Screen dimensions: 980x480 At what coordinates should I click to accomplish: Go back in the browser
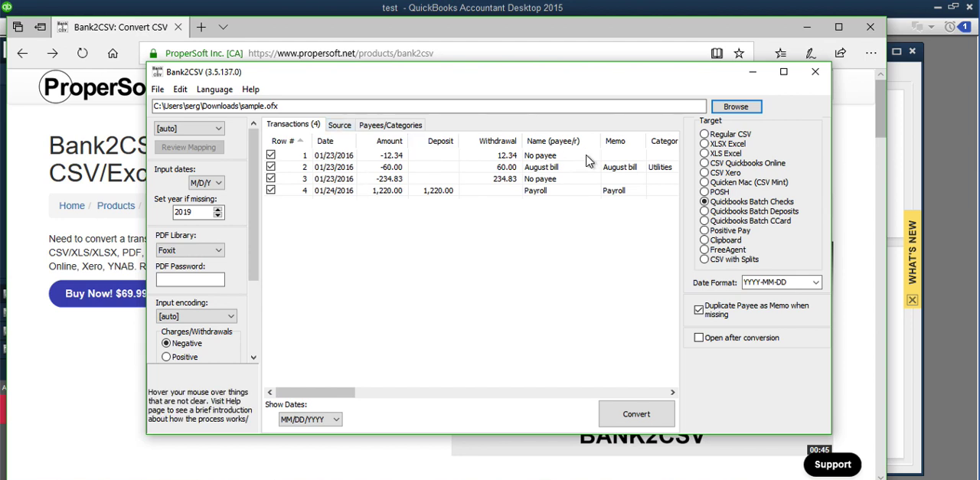click(22, 54)
